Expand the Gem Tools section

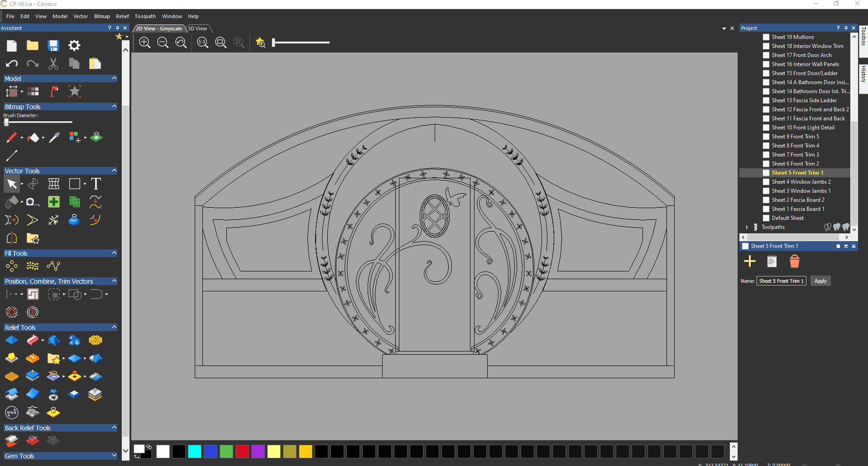coord(114,456)
